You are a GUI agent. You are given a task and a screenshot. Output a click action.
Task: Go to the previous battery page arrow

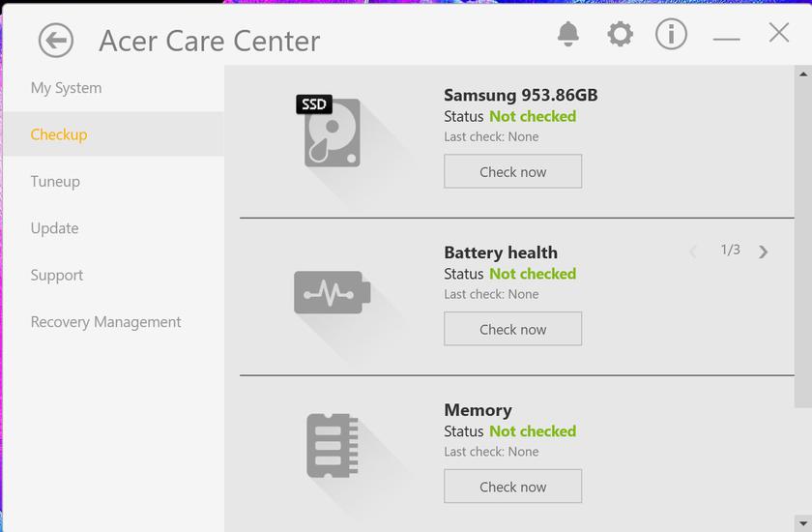(x=692, y=251)
